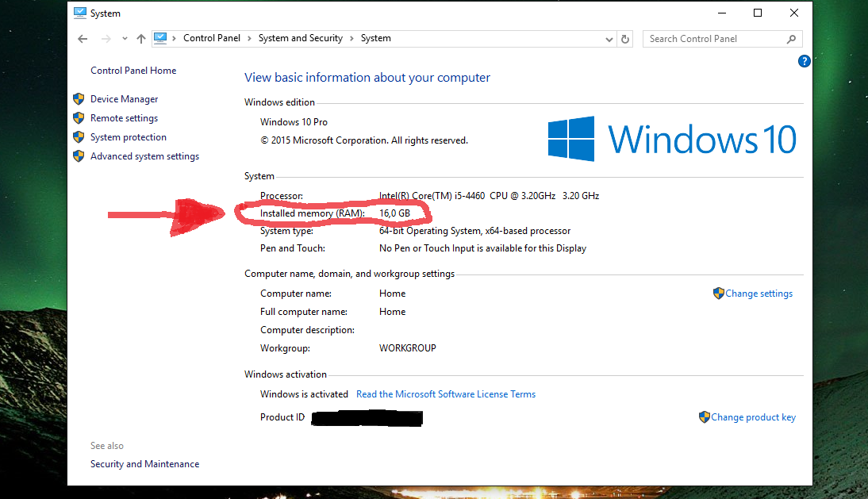
Task: Click the back navigation arrow
Action: 83,38
